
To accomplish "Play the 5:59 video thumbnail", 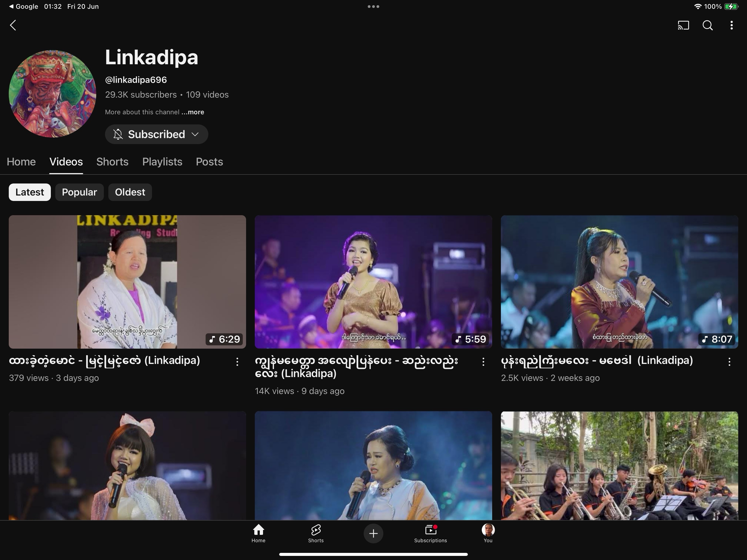I will click(373, 282).
